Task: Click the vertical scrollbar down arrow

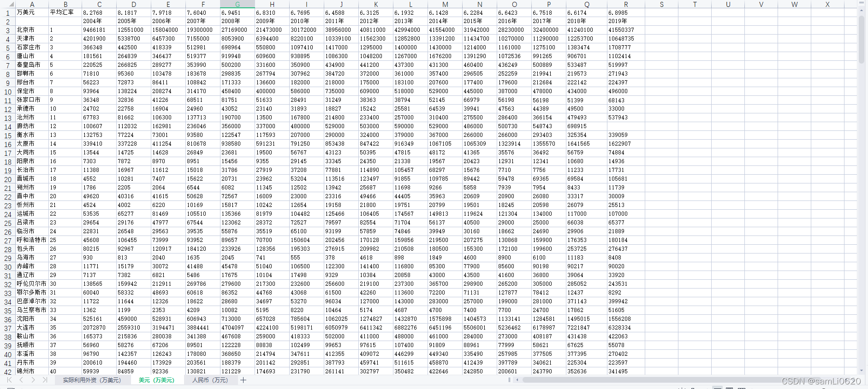Action: click(862, 371)
